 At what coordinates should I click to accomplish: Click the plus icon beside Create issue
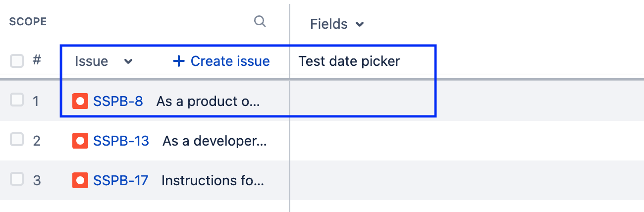(x=178, y=61)
